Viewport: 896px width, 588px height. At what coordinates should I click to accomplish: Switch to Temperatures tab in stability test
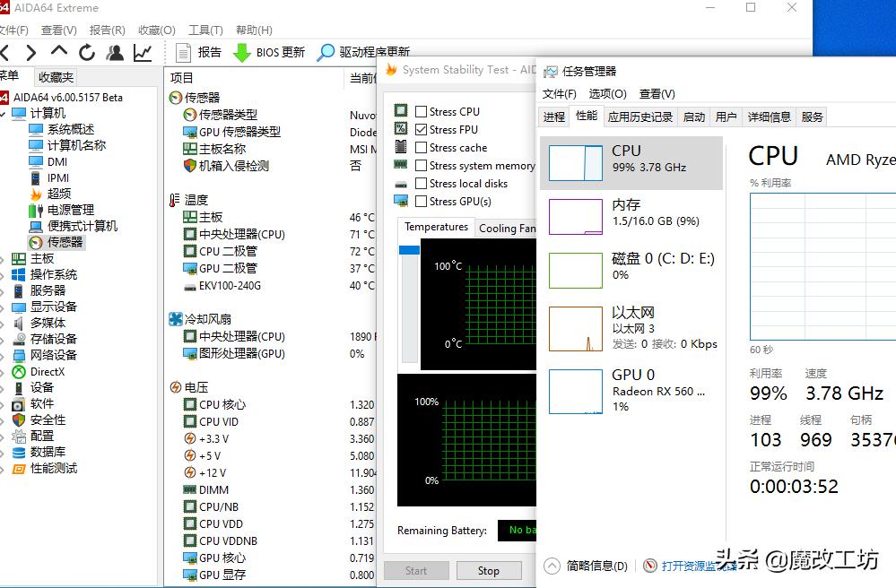pyautogui.click(x=436, y=227)
